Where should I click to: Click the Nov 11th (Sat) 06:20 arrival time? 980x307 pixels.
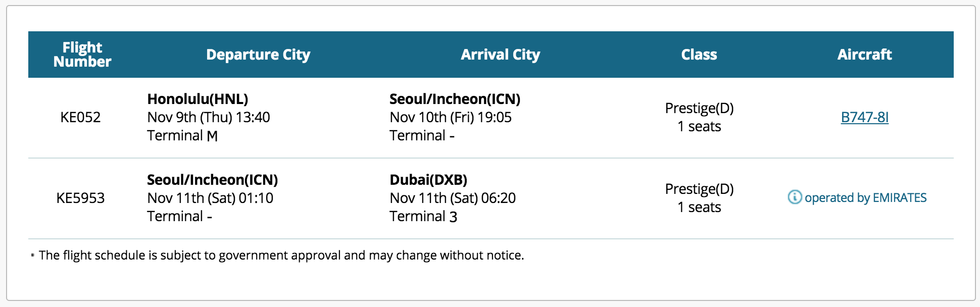[453, 198]
